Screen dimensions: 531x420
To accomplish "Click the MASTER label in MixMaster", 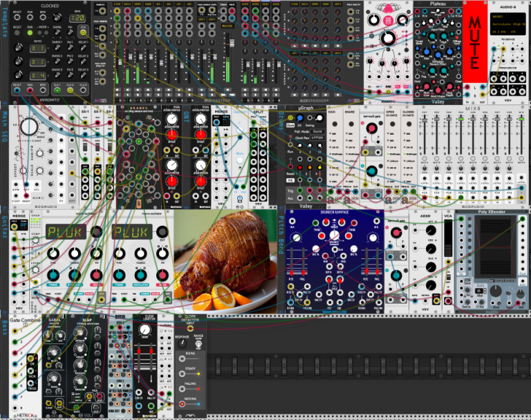I will [x=227, y=26].
